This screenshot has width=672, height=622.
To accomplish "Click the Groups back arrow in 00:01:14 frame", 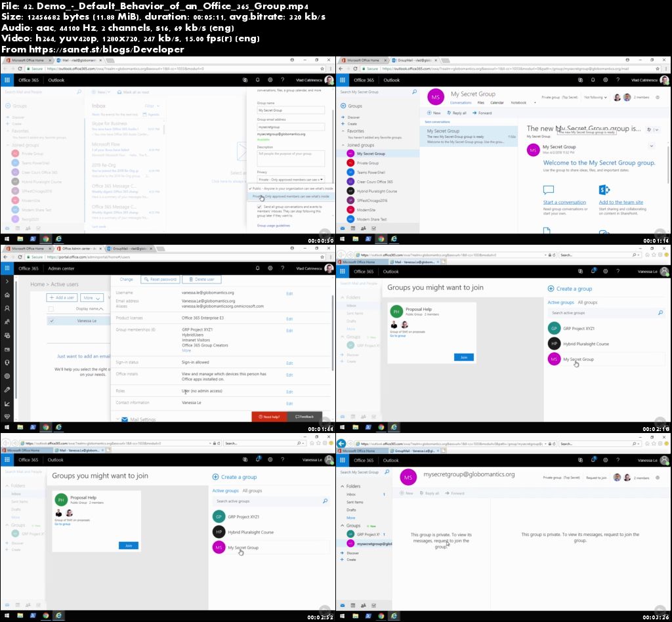I will pyautogui.click(x=343, y=106).
